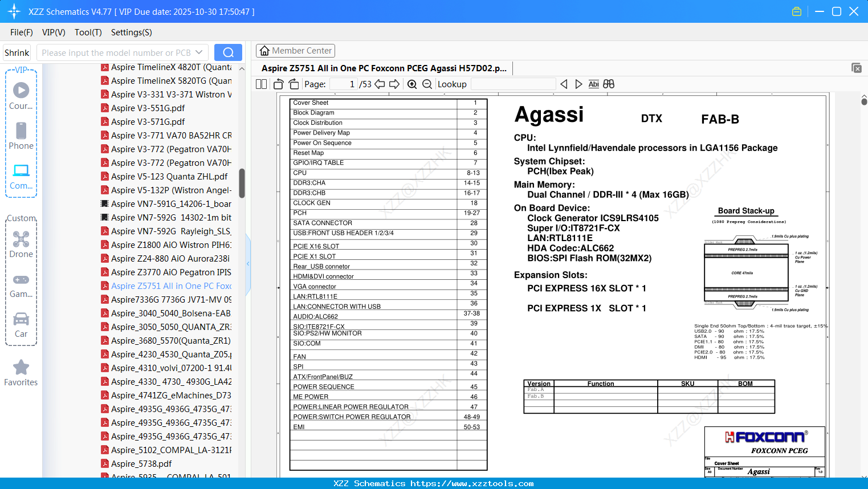This screenshot has height=489, width=868.
Task: Zoom out of the schematic
Action: pos(427,84)
